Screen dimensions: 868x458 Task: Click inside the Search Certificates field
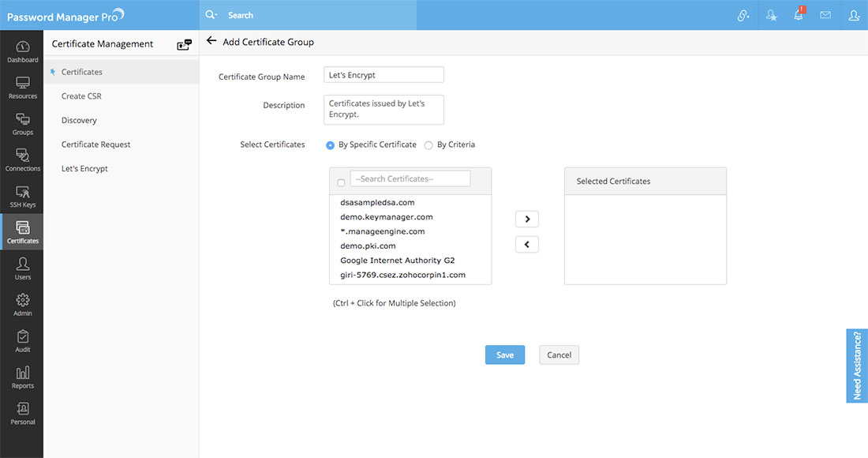coord(410,178)
